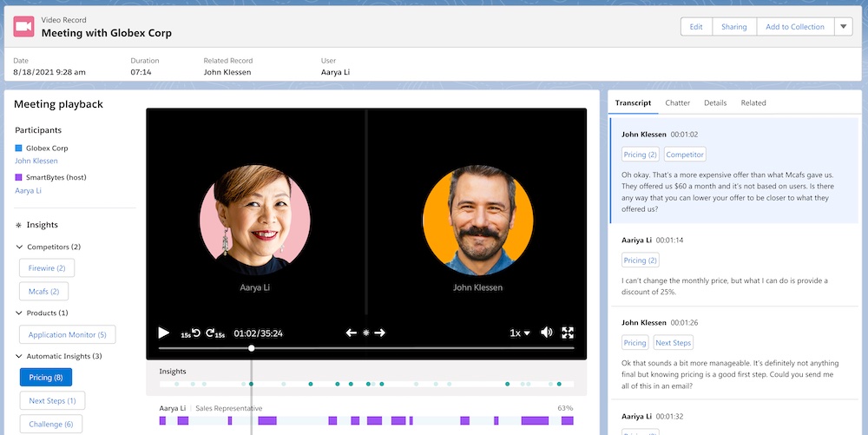Screen dimensions: 868x435
Task: Click the video record camera icon
Action: tap(23, 27)
